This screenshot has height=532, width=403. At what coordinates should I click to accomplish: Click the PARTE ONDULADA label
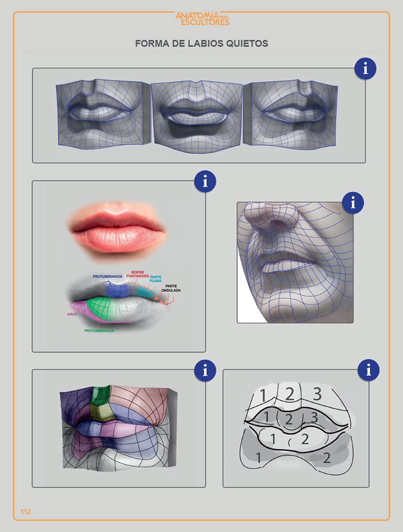pos(171,288)
